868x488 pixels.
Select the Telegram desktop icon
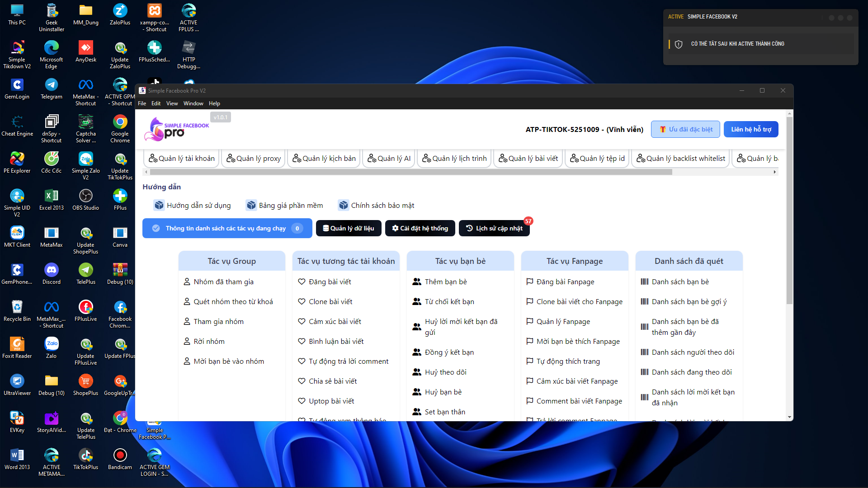[x=52, y=89]
